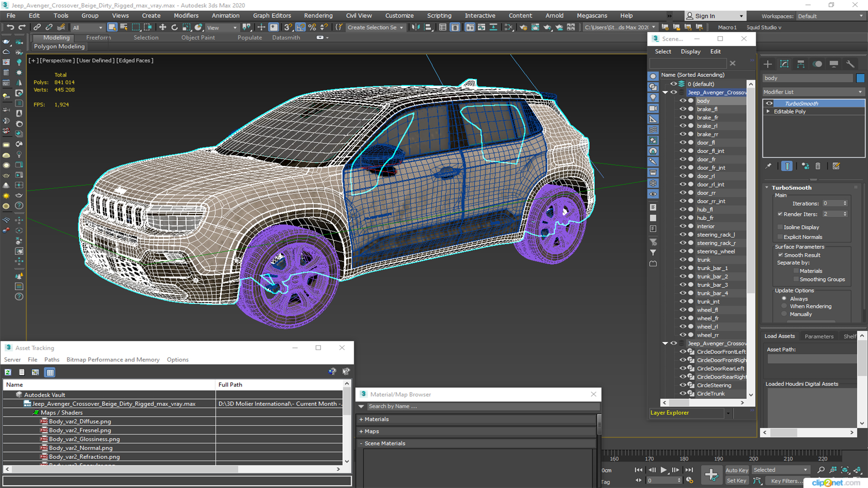Collapse the TurboSmooth rollout

pos(767,188)
